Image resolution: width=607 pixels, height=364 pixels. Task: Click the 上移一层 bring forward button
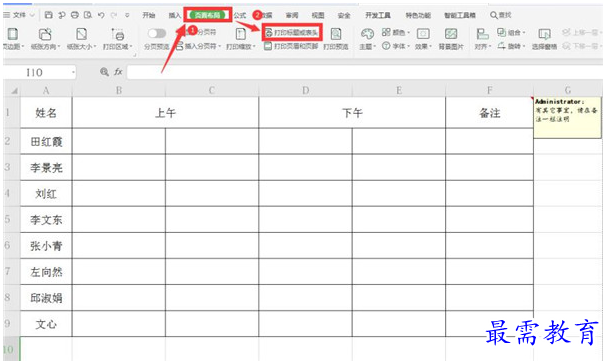point(582,33)
